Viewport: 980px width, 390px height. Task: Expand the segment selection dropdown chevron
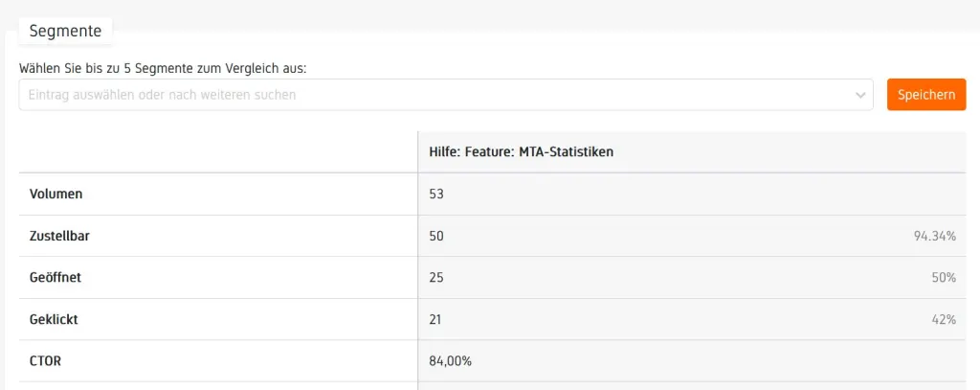pos(860,95)
